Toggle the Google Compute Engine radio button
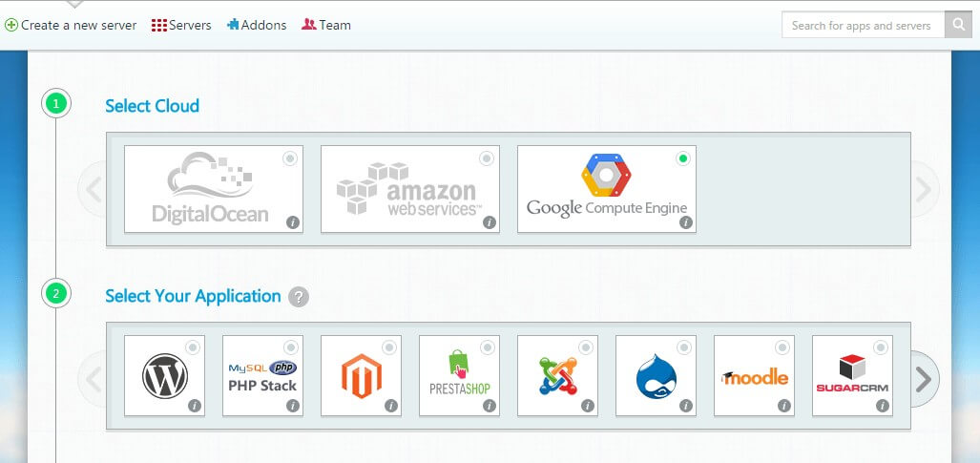This screenshot has height=463, width=980. pos(683,158)
